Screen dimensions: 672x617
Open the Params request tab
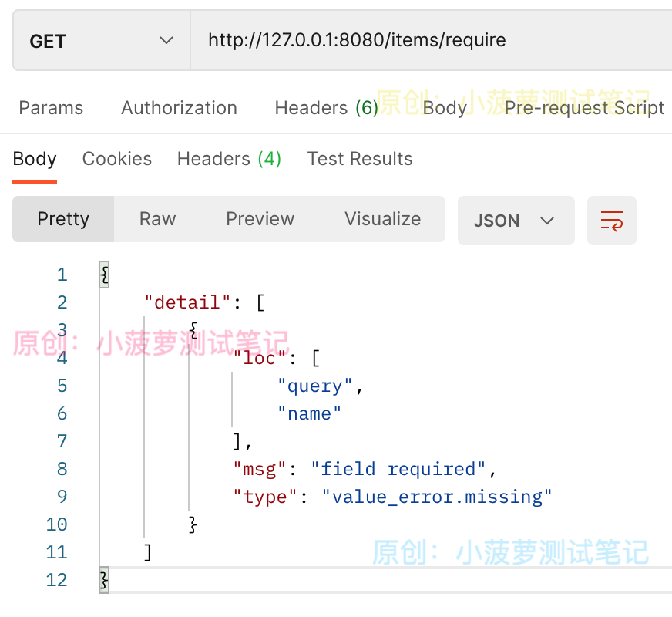[51, 108]
